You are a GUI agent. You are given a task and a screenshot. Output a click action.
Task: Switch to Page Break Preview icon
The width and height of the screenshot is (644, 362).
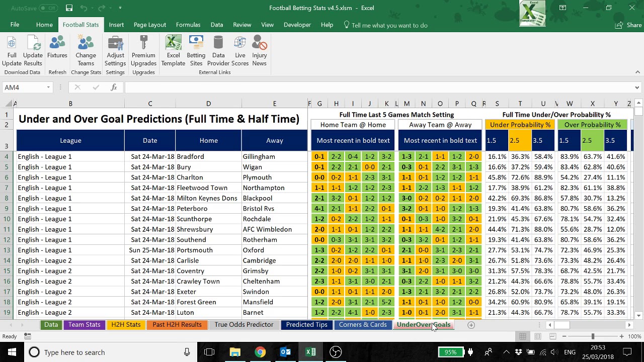pos(552,336)
